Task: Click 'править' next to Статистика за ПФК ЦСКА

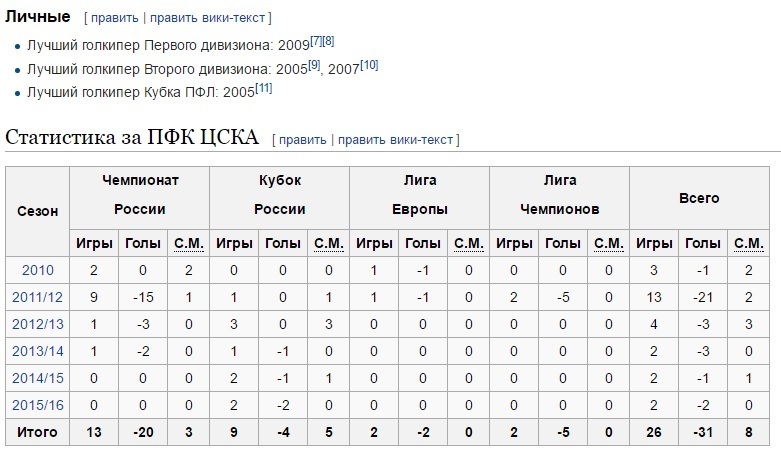Action: coord(302,140)
